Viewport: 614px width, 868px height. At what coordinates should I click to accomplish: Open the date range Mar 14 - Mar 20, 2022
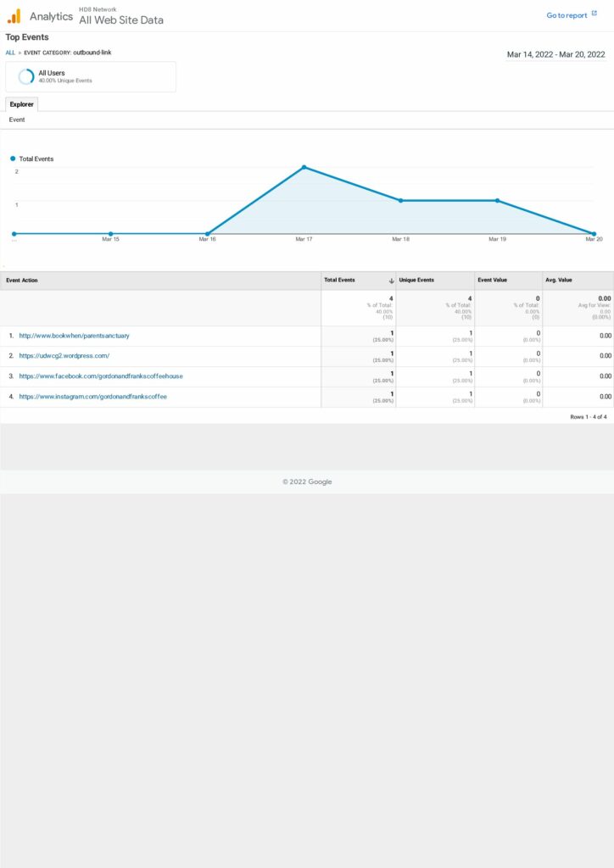click(x=555, y=54)
